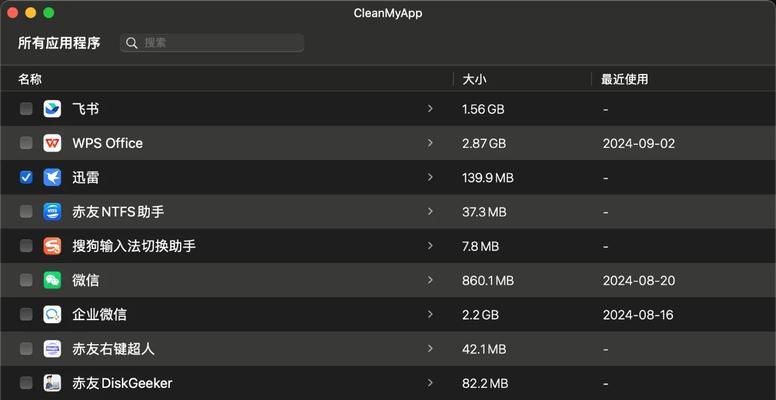Check the WPS Office checkbox
Viewport: 776px width, 400px height.
click(26, 143)
